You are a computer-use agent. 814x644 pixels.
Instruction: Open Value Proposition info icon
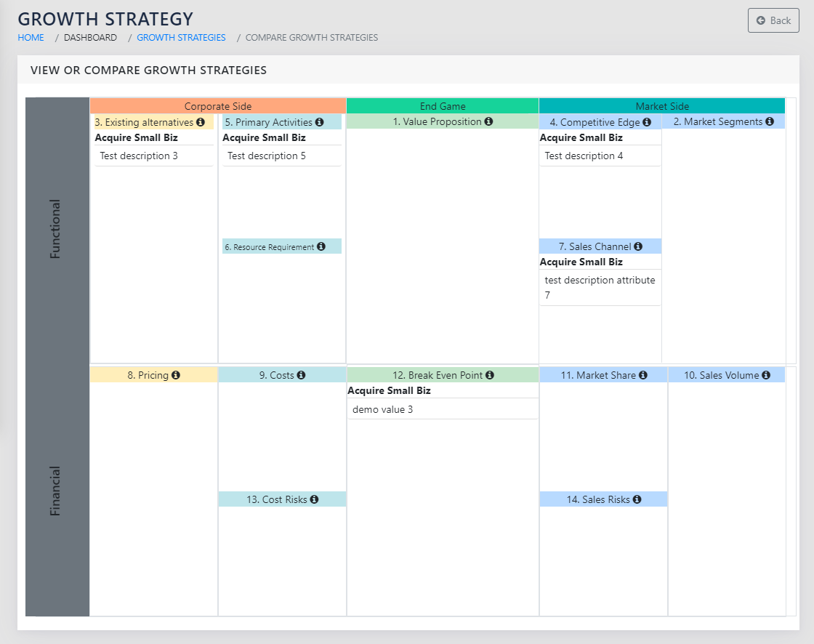coord(488,121)
